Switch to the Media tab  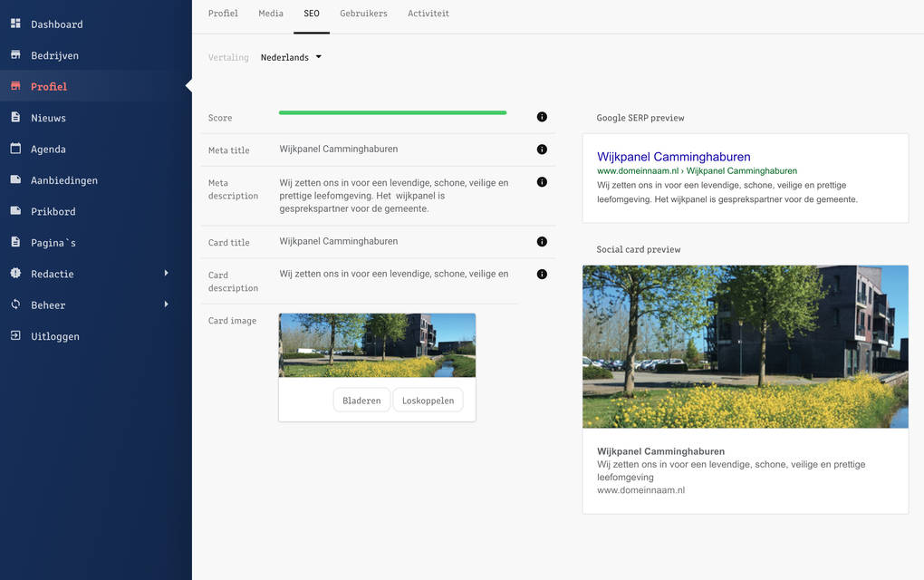pos(271,14)
